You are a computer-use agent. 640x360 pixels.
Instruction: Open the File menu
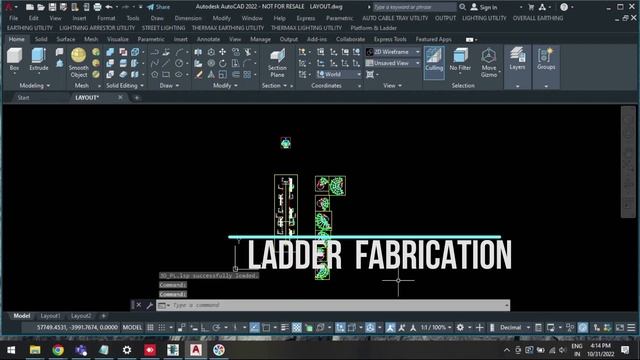tap(13, 18)
